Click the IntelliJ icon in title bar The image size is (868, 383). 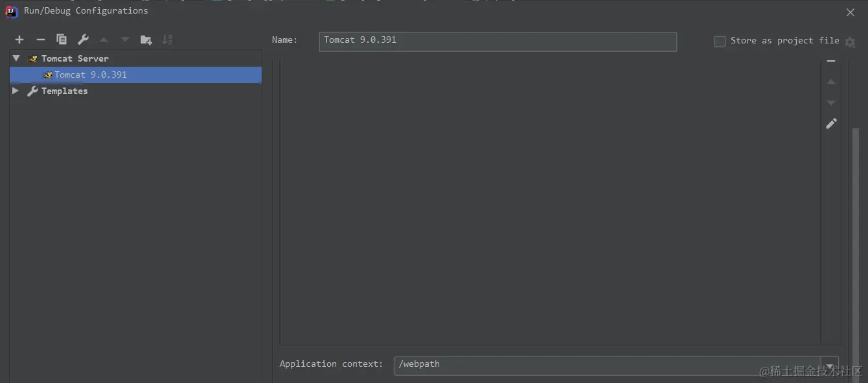(12, 11)
